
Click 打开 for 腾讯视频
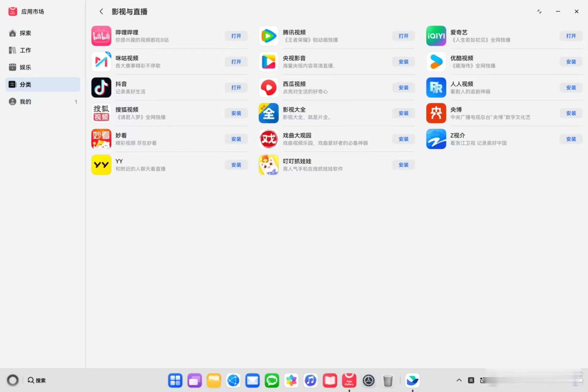tap(404, 36)
